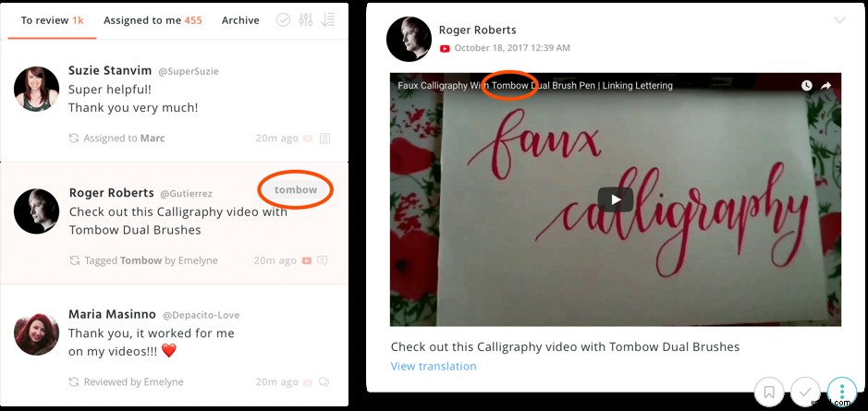Click the YouTube icon in Maria Masinno's row
This screenshot has width=868, height=411.
tap(308, 382)
